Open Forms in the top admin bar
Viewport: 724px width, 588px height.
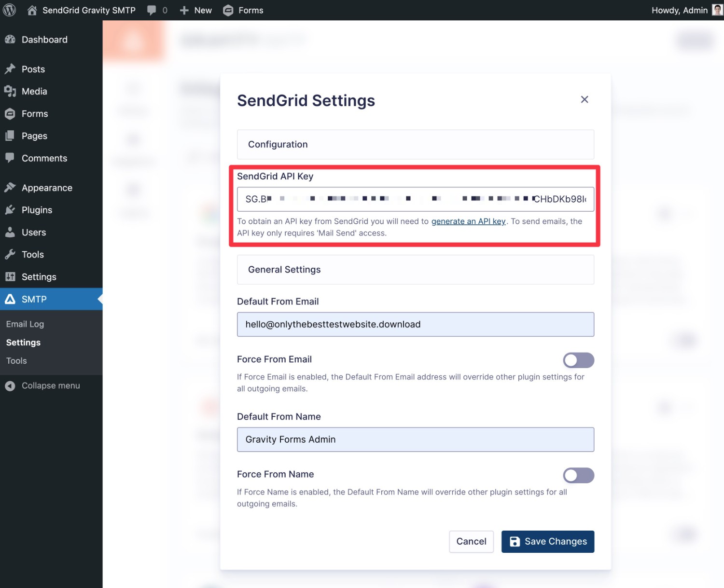(243, 10)
